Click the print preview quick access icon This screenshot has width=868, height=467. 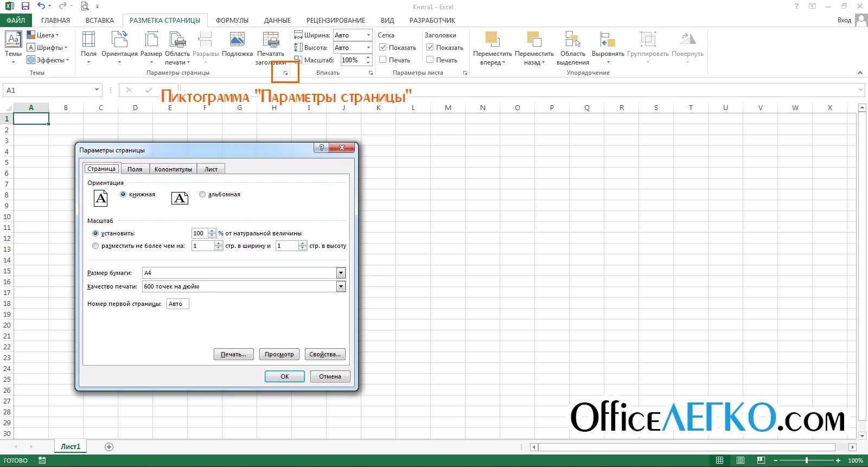pyautogui.click(x=85, y=7)
